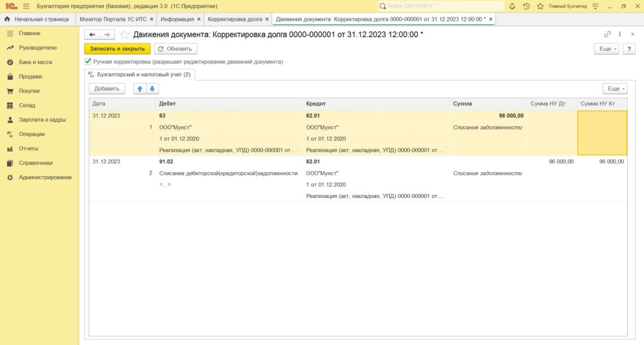
Task: Open main hamburger menu in title bar
Action: pos(26,6)
